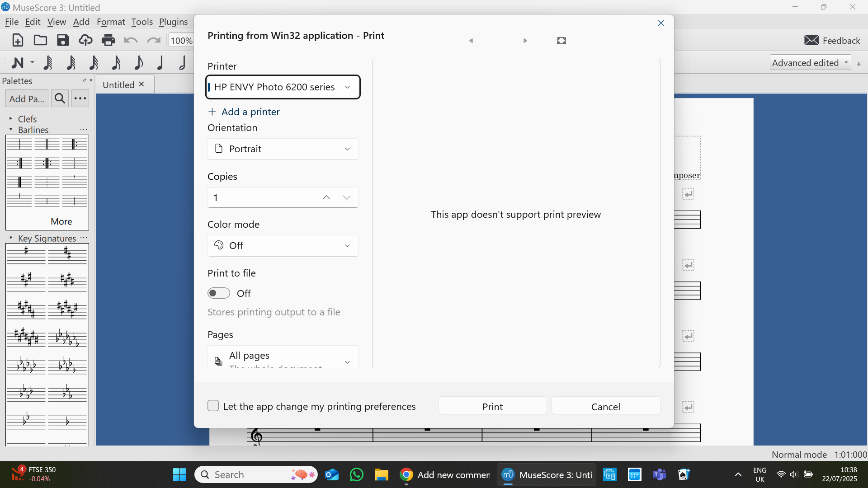Click the Add Palettes button
The height and width of the screenshot is (488, 868).
coord(27,99)
